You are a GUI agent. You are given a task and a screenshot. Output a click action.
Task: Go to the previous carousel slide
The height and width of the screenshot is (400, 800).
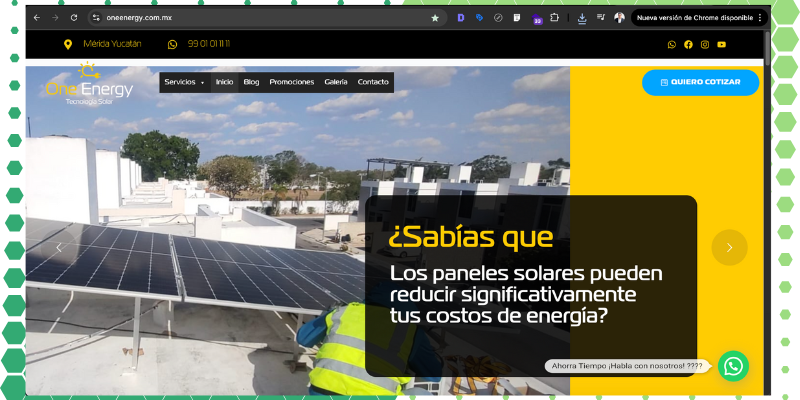click(x=58, y=247)
